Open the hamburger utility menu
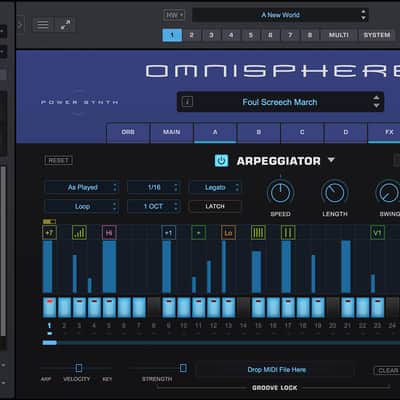400x400 pixels. 42,25
